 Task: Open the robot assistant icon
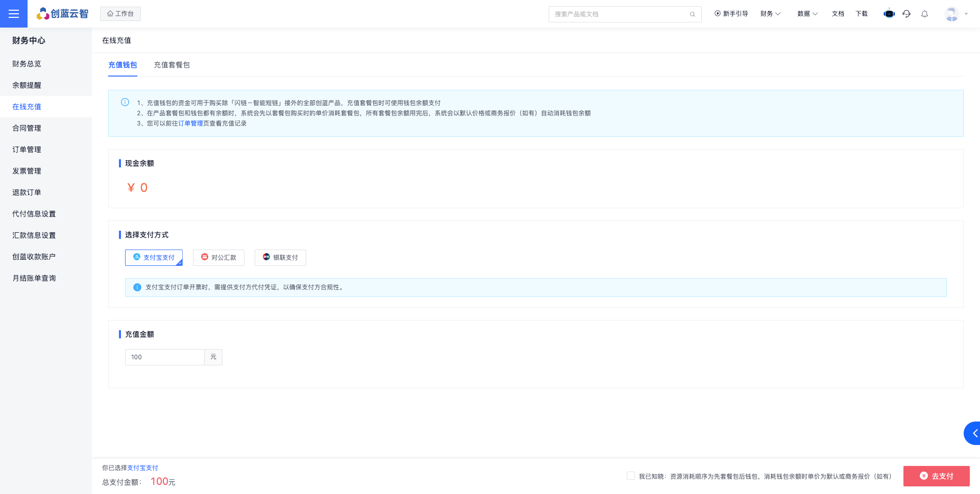pos(889,14)
